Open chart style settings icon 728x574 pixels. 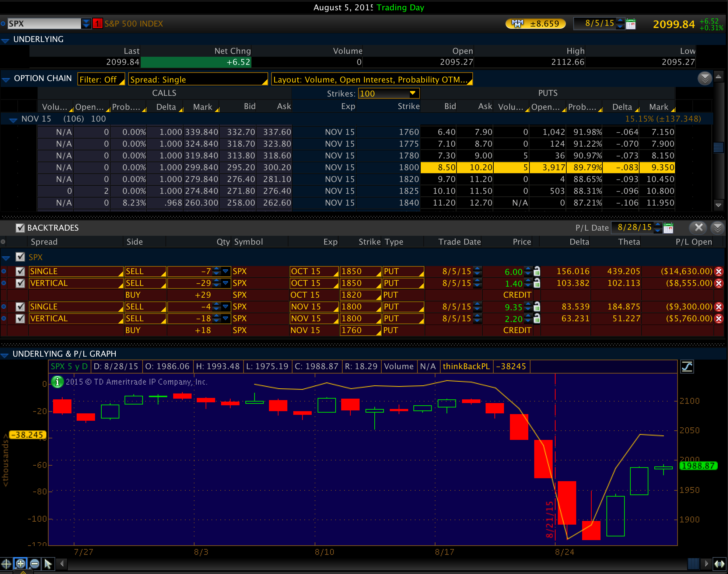coord(687,367)
